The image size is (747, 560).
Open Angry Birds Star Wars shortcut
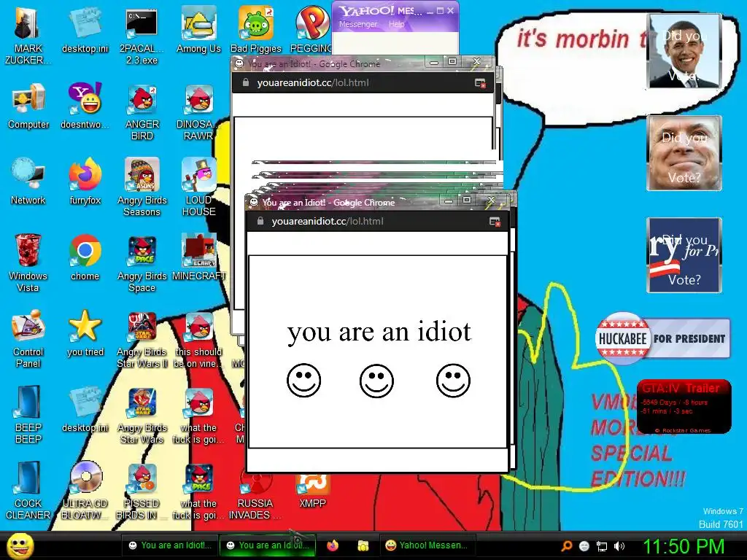coord(142,414)
